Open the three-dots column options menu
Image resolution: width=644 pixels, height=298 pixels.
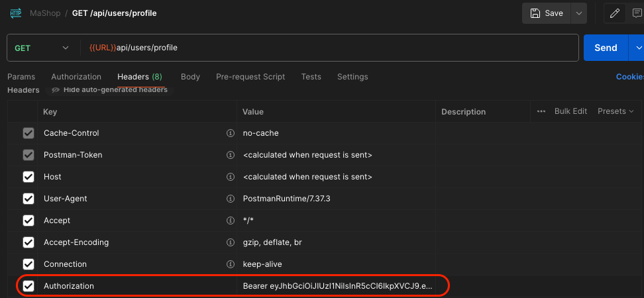(x=541, y=111)
